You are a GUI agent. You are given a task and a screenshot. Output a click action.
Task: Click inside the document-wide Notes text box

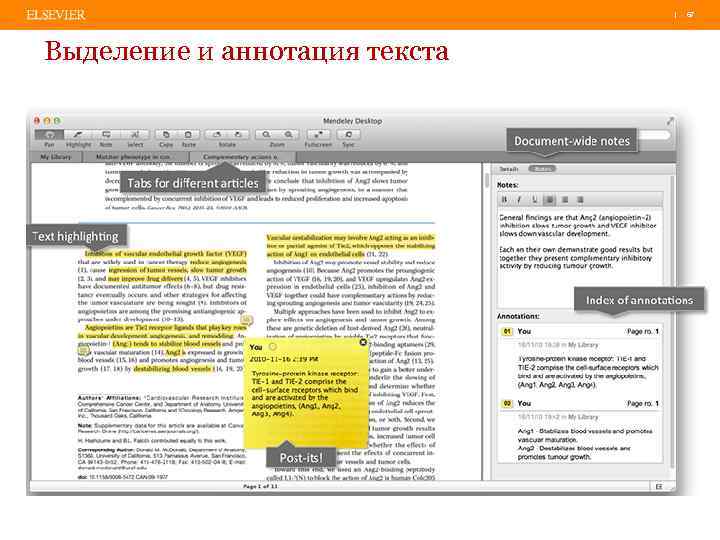(580, 259)
